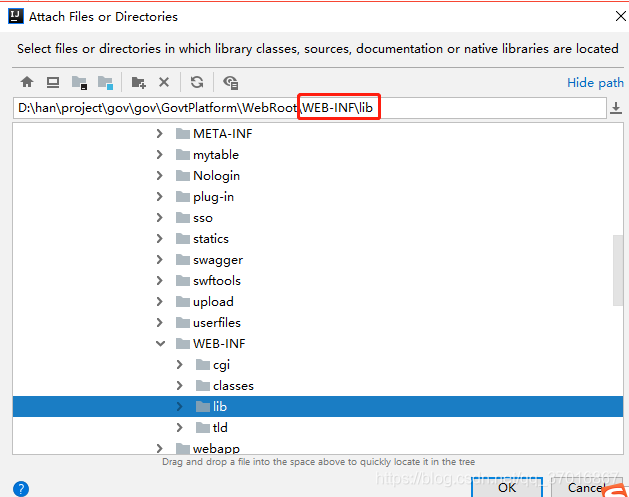Toggle show hidden files and directories
Screen dimensions: 629x497
[231, 83]
